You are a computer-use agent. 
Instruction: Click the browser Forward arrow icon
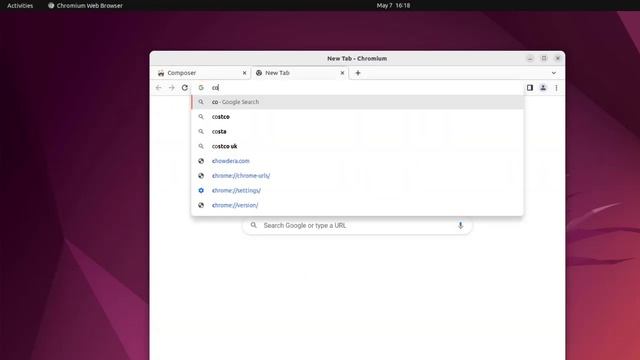(171, 88)
